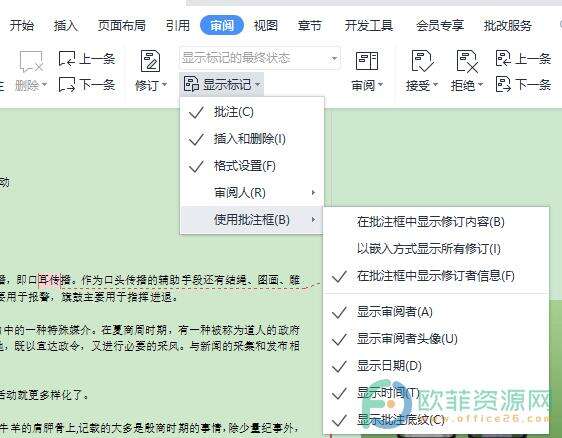Open the 批改服务 tab
This screenshot has width=562, height=438.
[x=508, y=25]
